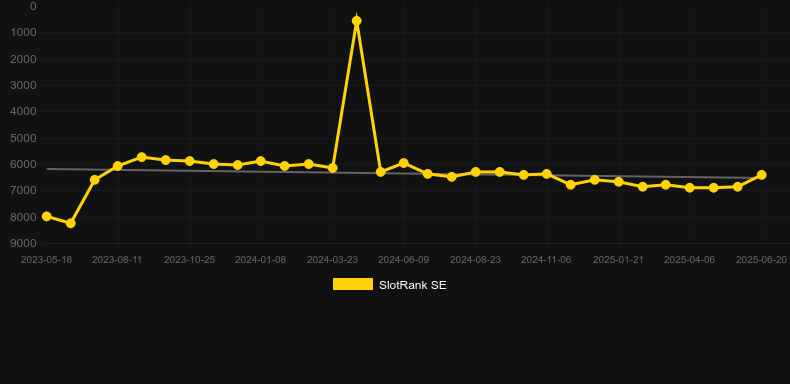
Task: Click the yellow SlotRank SE legend swatch
Action: [353, 284]
